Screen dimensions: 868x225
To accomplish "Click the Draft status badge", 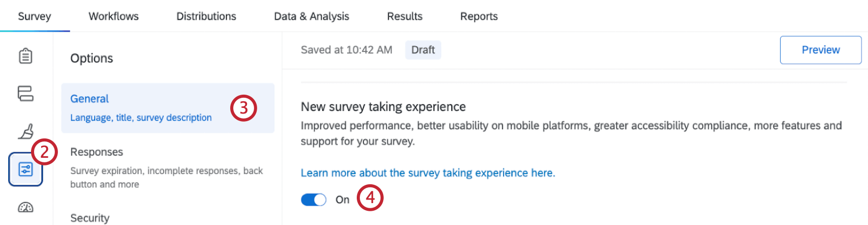I will tap(423, 50).
